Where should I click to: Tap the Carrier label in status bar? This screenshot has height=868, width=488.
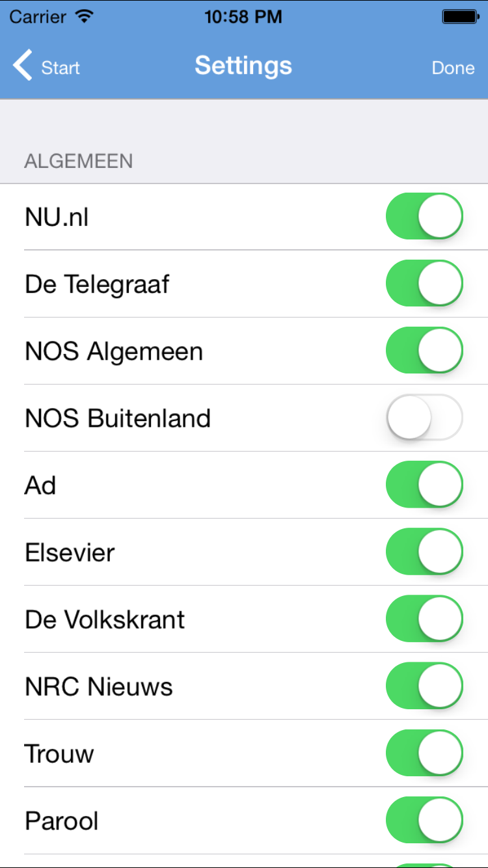(x=38, y=17)
